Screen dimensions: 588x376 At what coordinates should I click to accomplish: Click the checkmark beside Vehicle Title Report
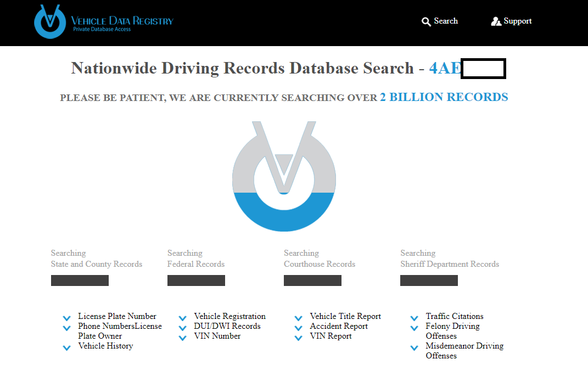[x=298, y=318]
